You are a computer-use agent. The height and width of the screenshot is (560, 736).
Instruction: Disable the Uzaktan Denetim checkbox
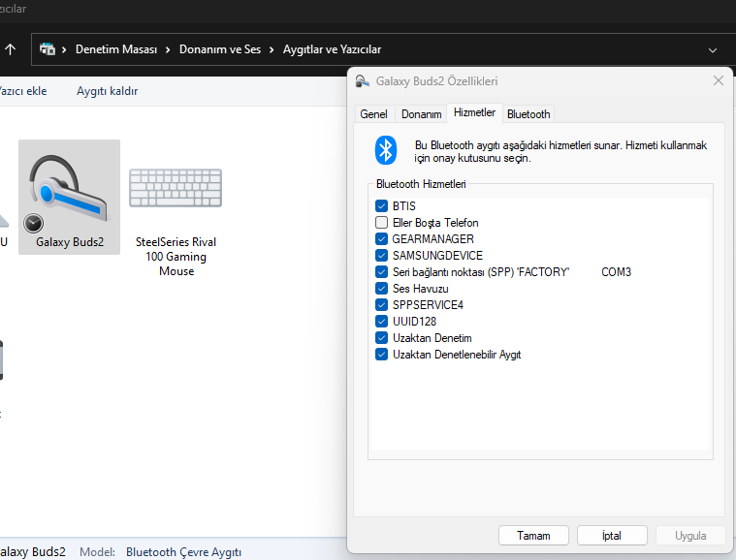pos(381,338)
